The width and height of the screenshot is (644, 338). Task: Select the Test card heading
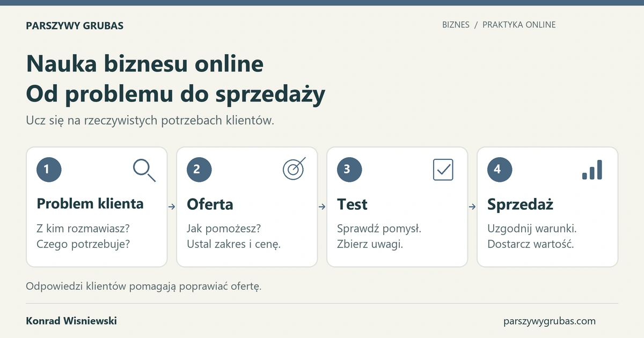(x=352, y=204)
